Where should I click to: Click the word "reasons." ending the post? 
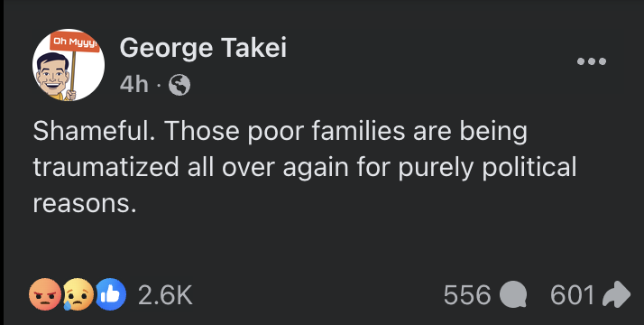(x=84, y=204)
